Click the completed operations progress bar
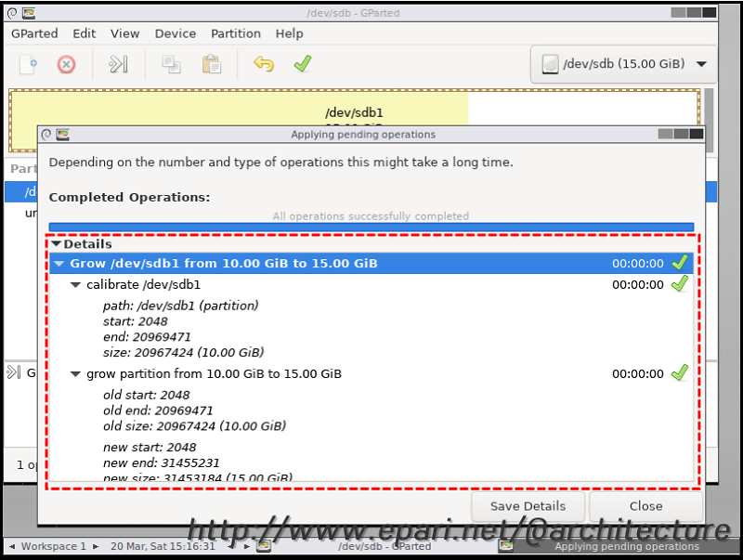 (x=371, y=227)
